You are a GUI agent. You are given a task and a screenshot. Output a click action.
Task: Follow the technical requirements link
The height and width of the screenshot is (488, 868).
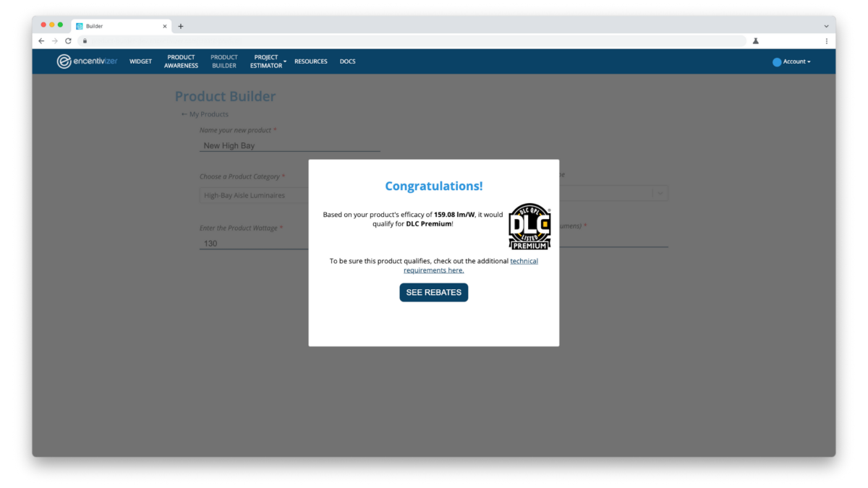(524, 261)
